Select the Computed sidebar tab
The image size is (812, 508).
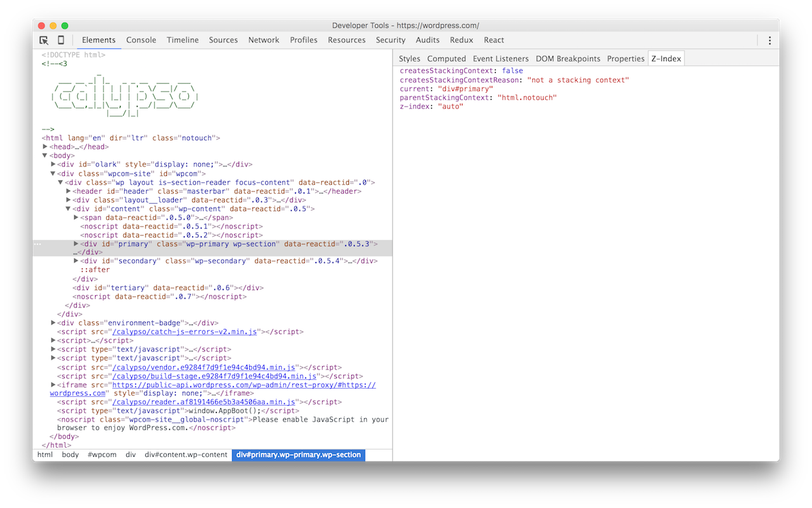(x=446, y=58)
